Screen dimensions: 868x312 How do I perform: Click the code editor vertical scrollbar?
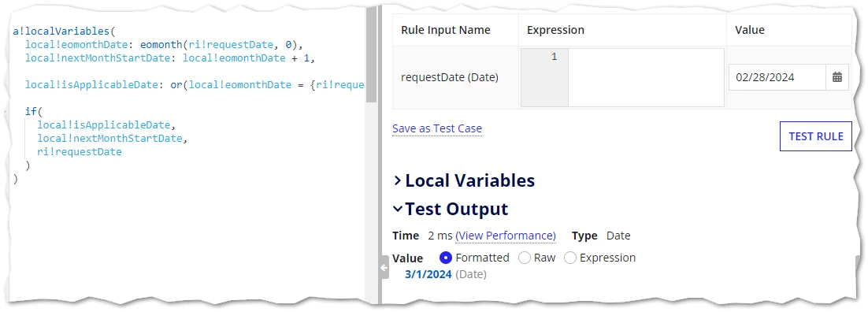(371, 55)
